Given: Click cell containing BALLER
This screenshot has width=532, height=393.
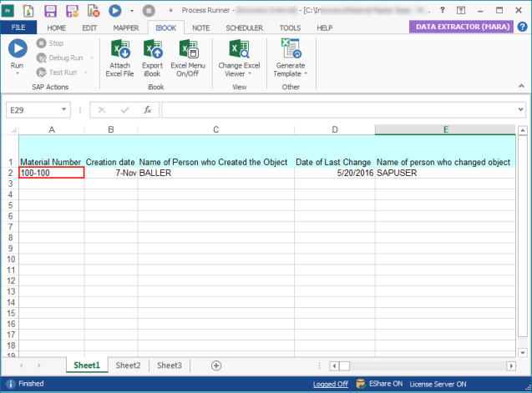Looking at the screenshot, I should coord(215,173).
